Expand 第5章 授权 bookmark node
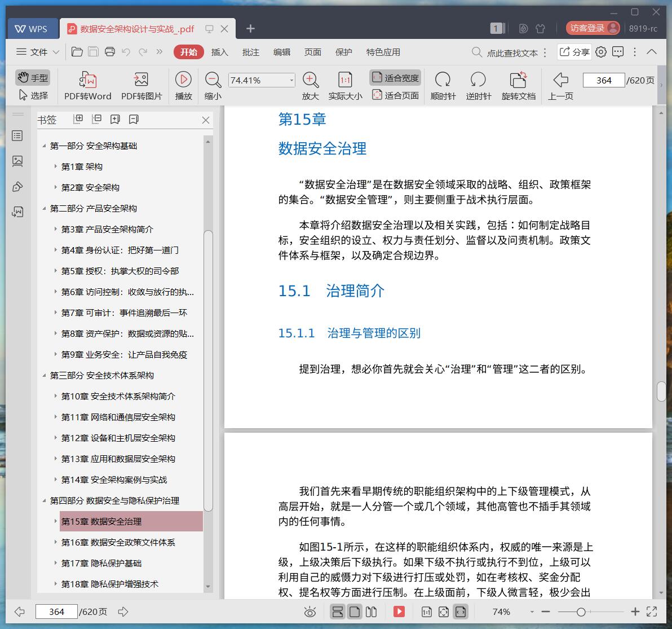This screenshot has height=629, width=672. (x=55, y=271)
